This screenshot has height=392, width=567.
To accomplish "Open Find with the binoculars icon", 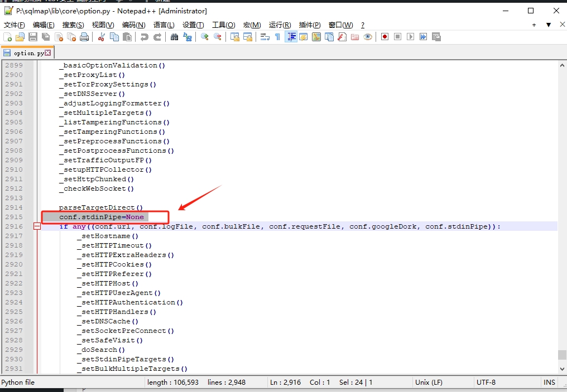I will pyautogui.click(x=174, y=37).
